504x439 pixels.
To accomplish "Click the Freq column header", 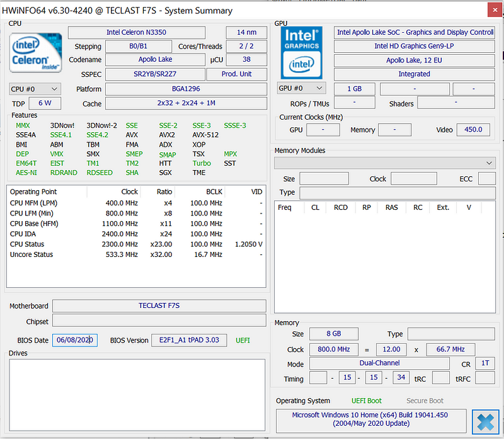I will coord(285,207).
